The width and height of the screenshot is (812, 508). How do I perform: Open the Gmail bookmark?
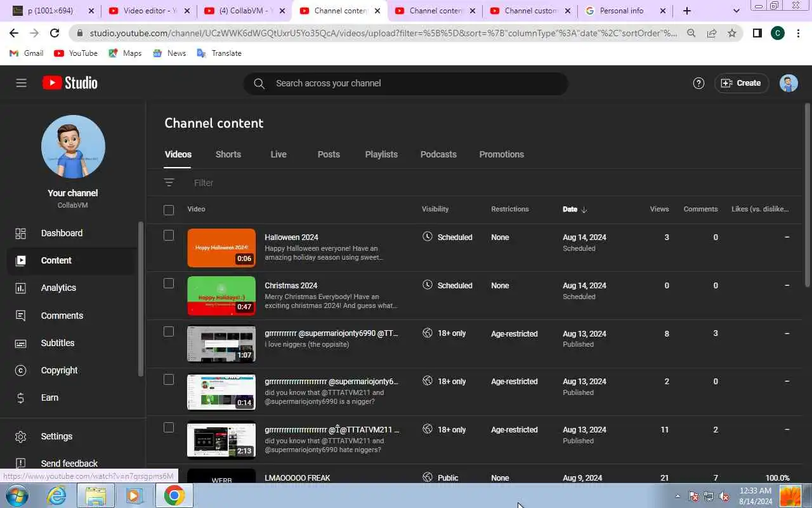(27, 53)
